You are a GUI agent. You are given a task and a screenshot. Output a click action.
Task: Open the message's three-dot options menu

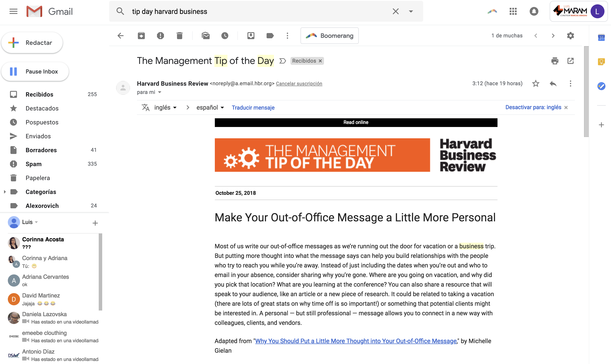[x=570, y=83]
